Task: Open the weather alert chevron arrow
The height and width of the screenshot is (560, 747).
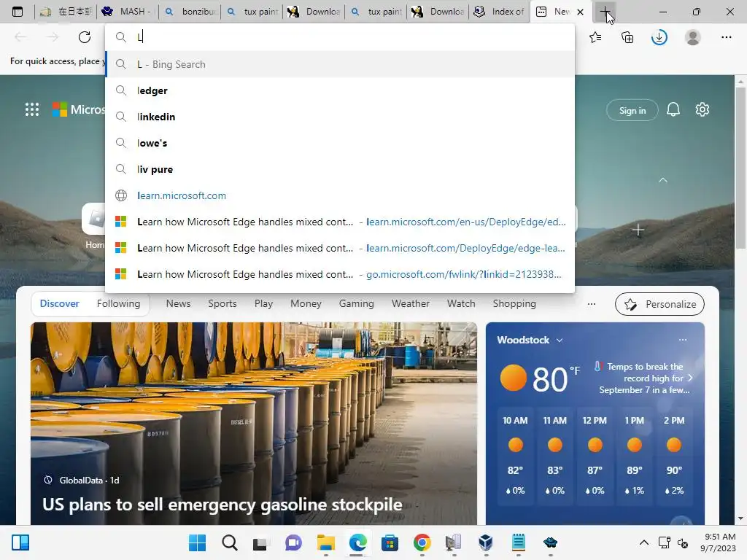Action: click(x=690, y=378)
